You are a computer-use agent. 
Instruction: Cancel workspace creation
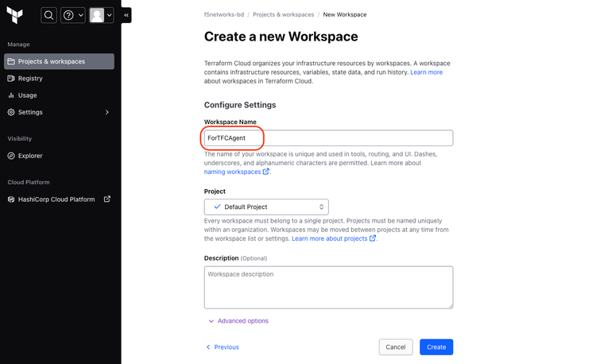click(396, 347)
